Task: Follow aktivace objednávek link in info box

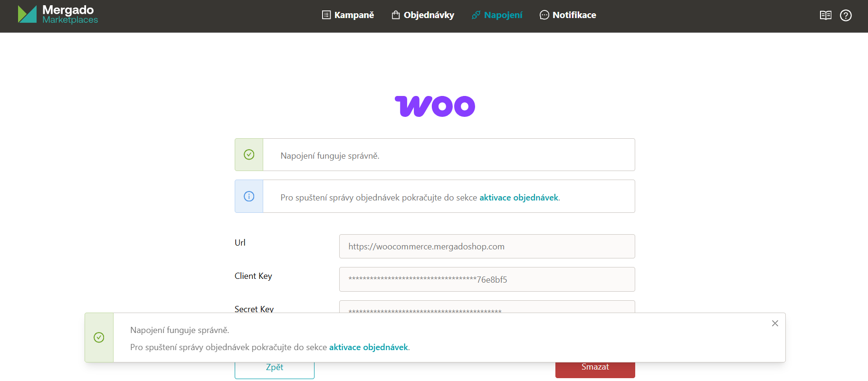Action: click(519, 198)
